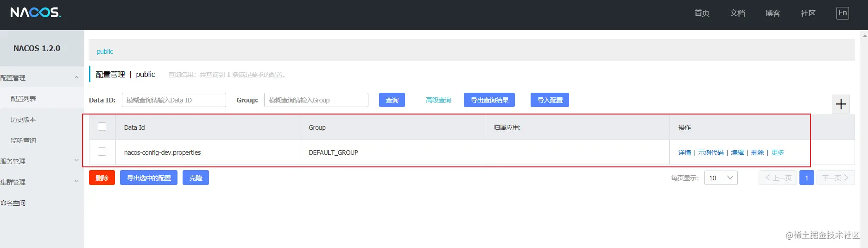Focus the Group search input
The width and height of the screenshot is (868, 248).
316,100
